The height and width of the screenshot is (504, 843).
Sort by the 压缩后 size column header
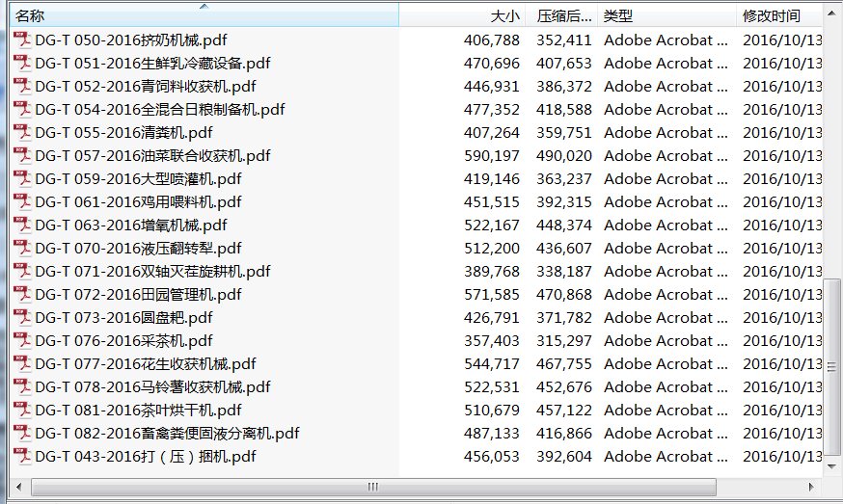[x=564, y=16]
